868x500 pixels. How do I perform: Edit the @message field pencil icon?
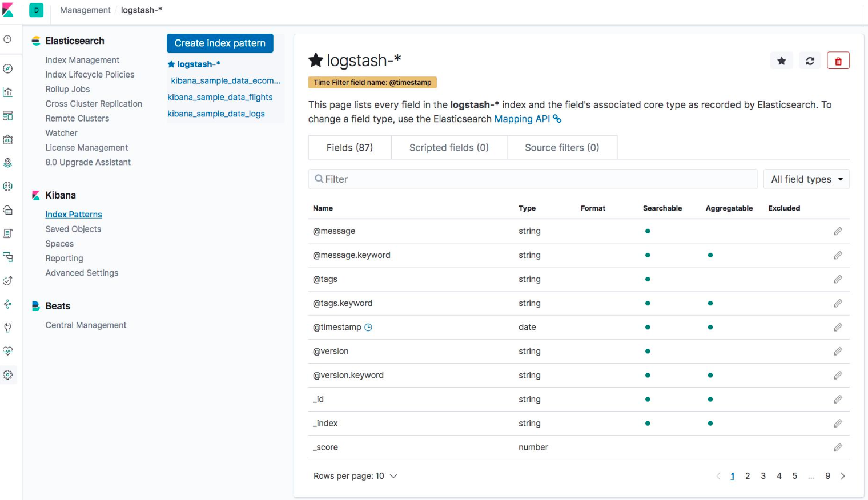(x=838, y=231)
